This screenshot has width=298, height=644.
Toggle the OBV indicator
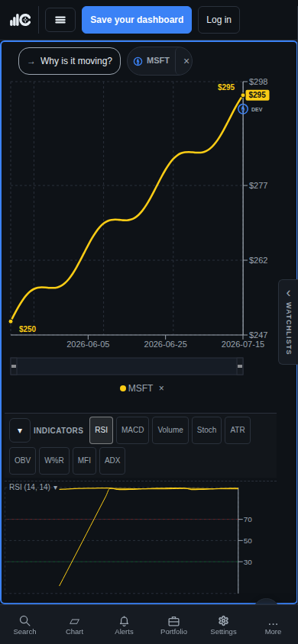[23, 461]
